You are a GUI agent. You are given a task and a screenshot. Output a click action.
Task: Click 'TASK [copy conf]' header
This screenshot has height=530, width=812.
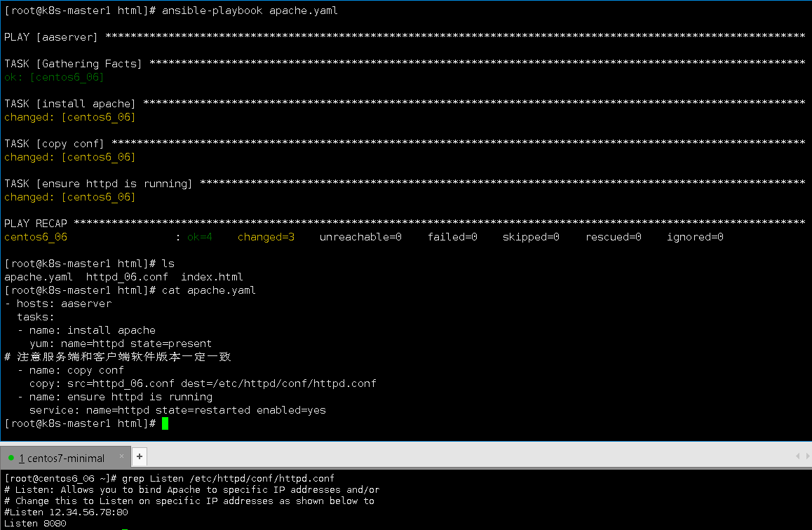54,144
